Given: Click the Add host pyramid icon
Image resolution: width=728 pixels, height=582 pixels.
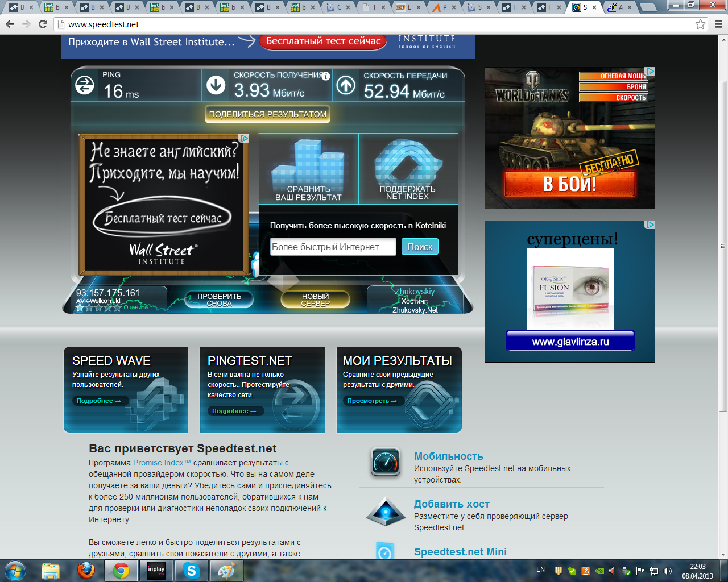Looking at the screenshot, I should (386, 510).
